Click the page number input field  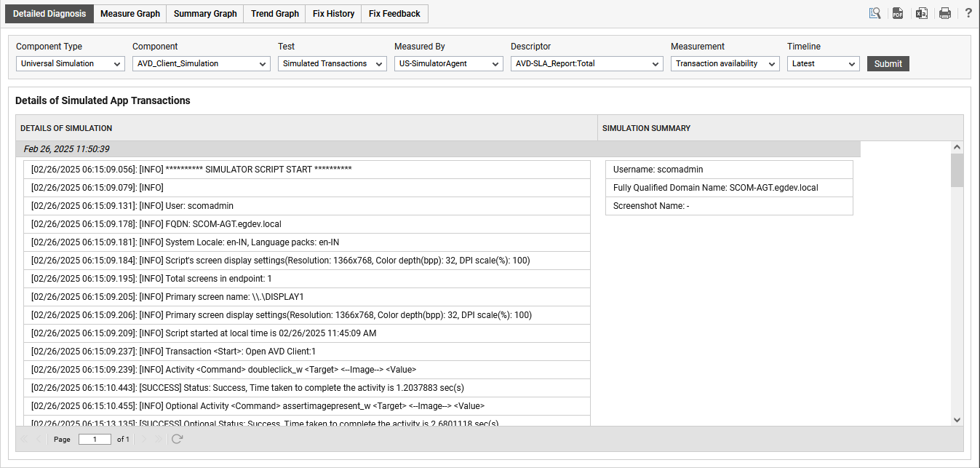pyautogui.click(x=95, y=440)
